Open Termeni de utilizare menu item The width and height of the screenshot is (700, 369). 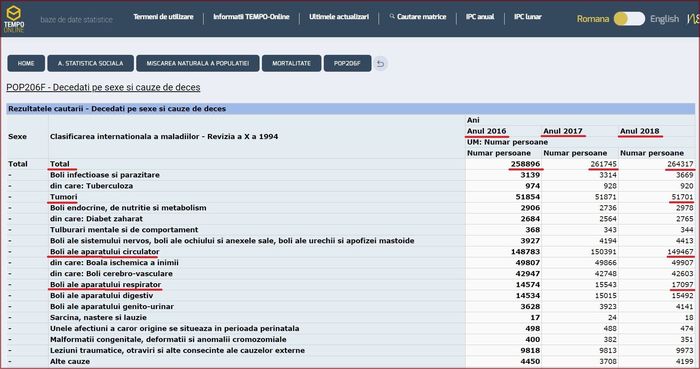click(x=163, y=17)
